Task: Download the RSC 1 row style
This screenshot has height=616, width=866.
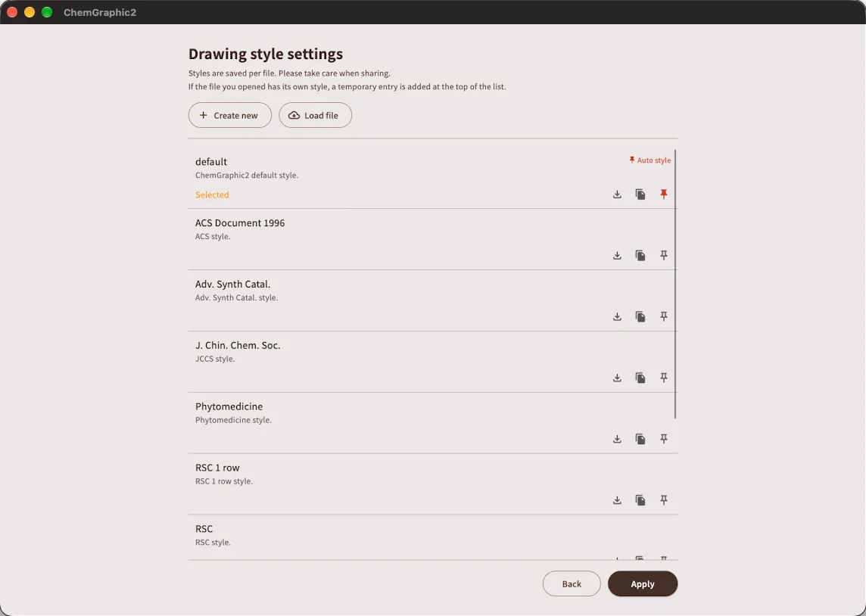Action: (617, 501)
